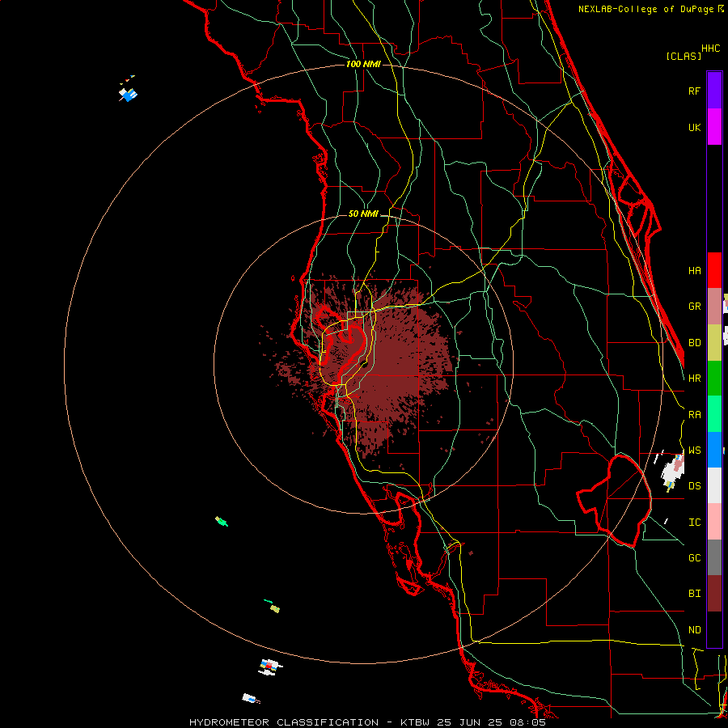
Task: Click the magenta UK legend color swatch
Action: point(714,127)
